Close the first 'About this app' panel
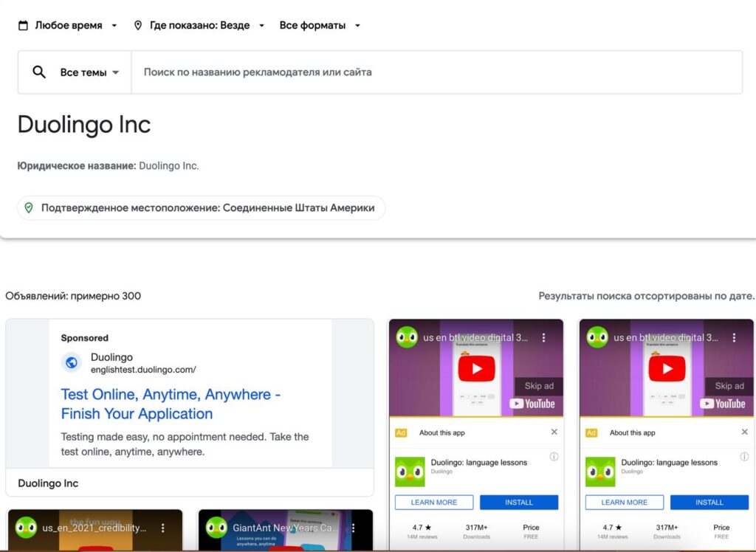The width and height of the screenshot is (756, 552). (554, 432)
